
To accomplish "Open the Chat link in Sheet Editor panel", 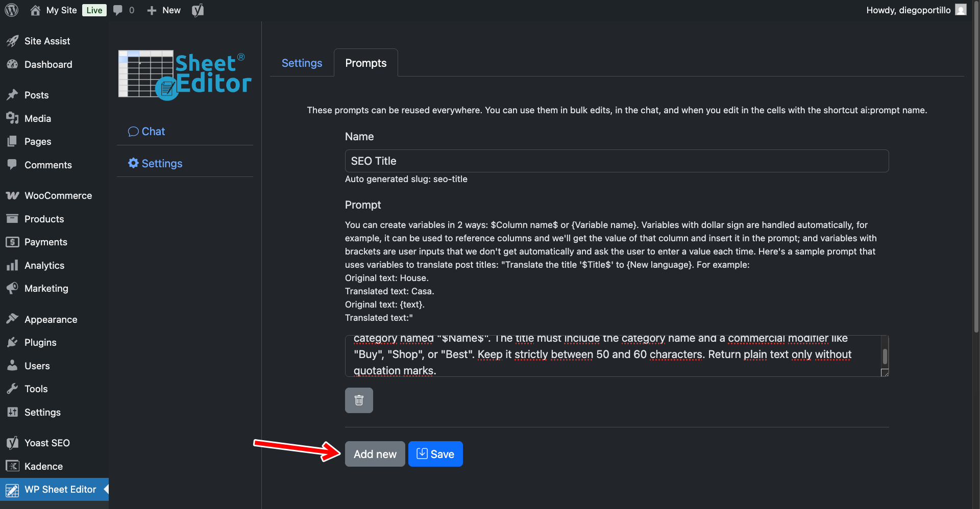I will (146, 131).
